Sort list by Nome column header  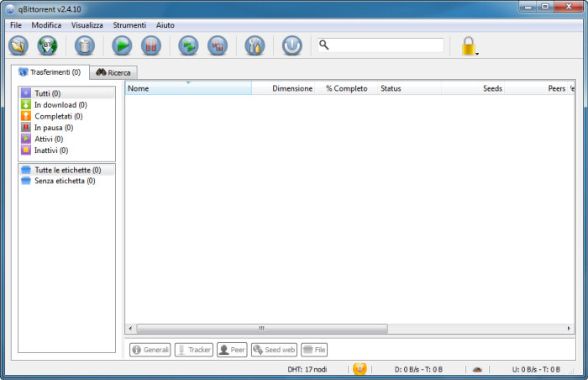(187, 88)
